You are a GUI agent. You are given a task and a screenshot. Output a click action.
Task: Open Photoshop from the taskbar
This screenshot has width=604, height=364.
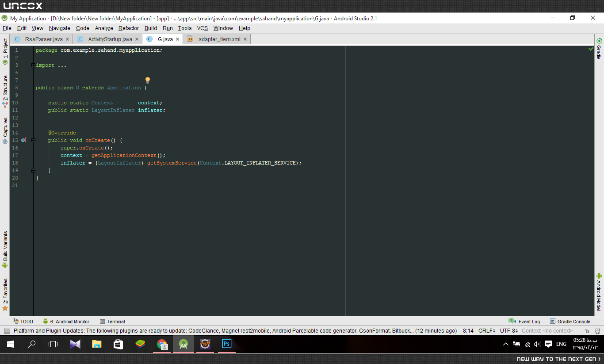click(x=227, y=344)
